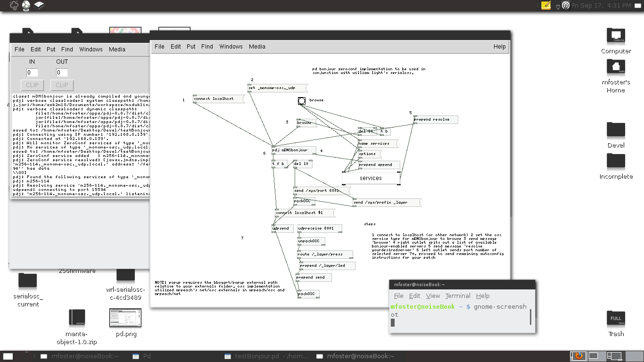Click the CLIP button under OUT
Viewport: 644px width, 362px height.
pyautogui.click(x=62, y=85)
